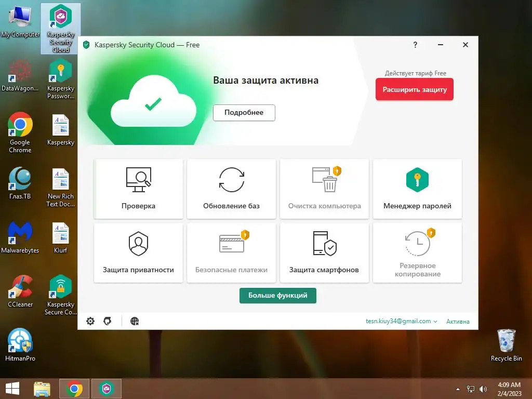
Task: Click the Действует тариф Free text
Action: point(415,73)
